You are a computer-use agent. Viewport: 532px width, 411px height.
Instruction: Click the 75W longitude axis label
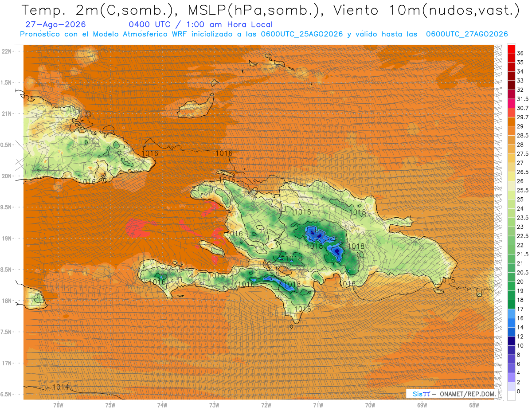(x=110, y=405)
